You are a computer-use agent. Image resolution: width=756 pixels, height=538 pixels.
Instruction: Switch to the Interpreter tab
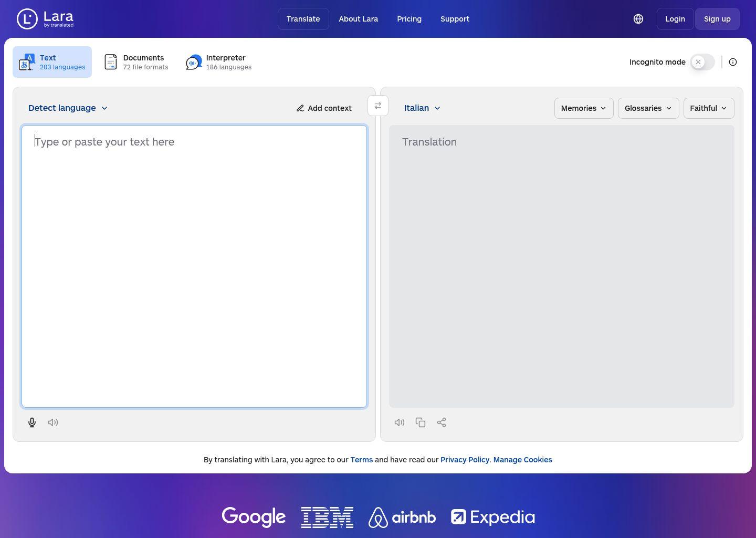click(x=218, y=61)
